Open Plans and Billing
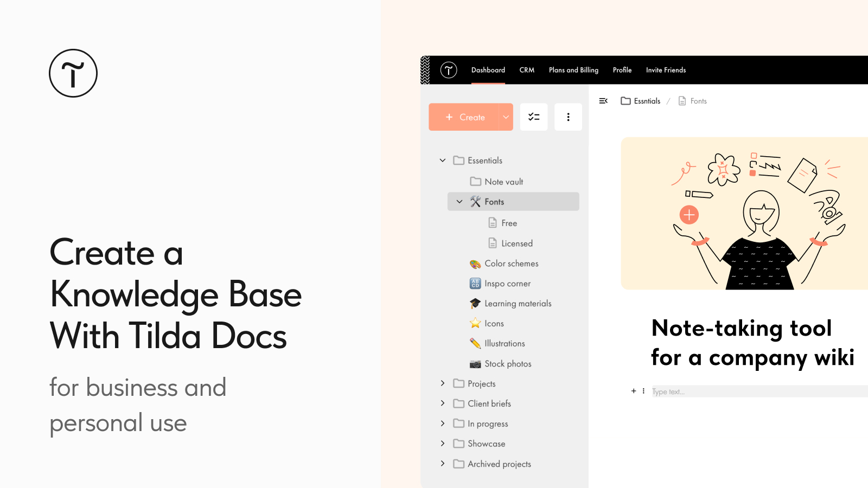 573,70
